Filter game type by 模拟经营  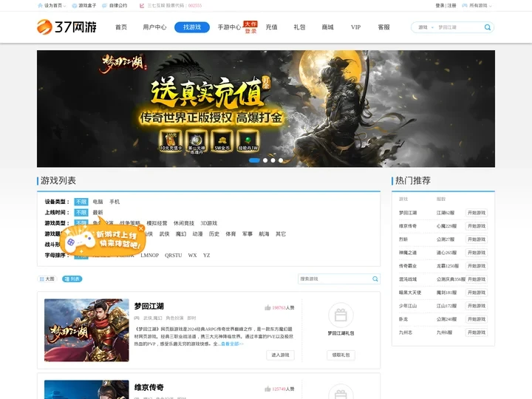pos(157,223)
